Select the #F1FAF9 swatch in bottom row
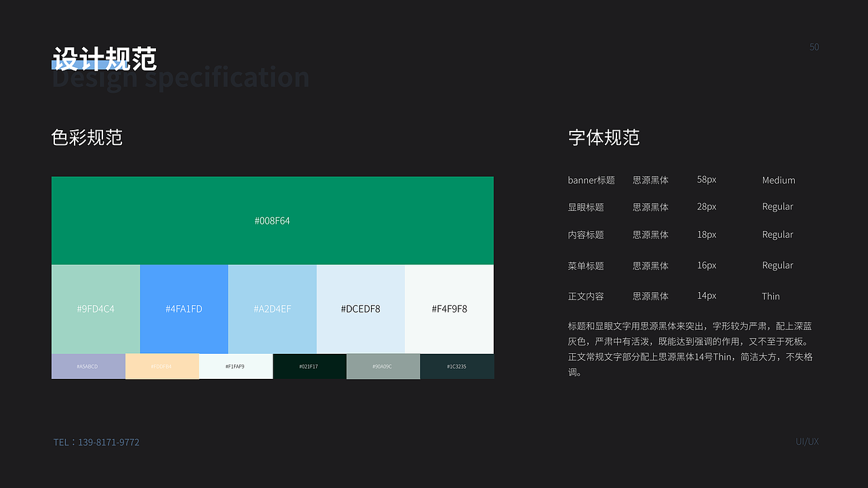This screenshot has height=488, width=868. tap(236, 366)
